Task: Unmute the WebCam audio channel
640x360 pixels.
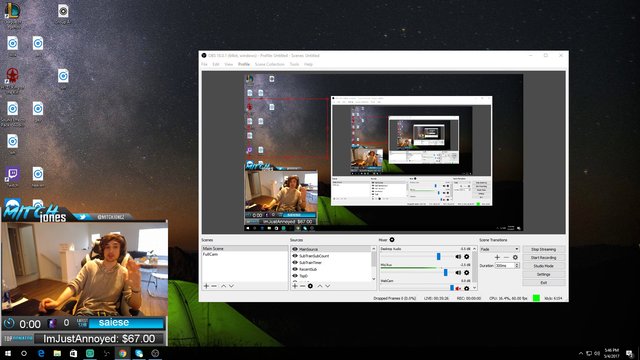Action: 458,289
